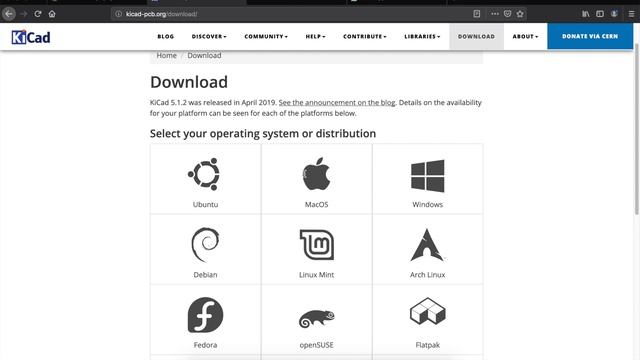640x360 pixels.
Task: Select the Debian swirl icon
Action: click(x=205, y=245)
